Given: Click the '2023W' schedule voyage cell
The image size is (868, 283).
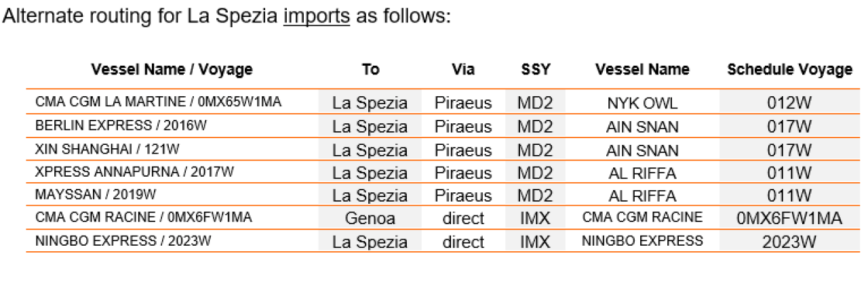Looking at the screenshot, I should pyautogui.click(x=789, y=242).
